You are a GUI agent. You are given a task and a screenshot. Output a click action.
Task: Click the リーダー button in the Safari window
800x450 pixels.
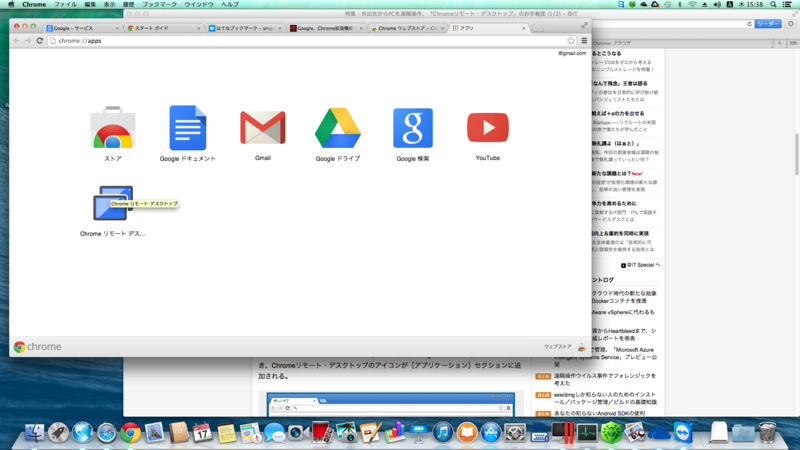click(768, 24)
